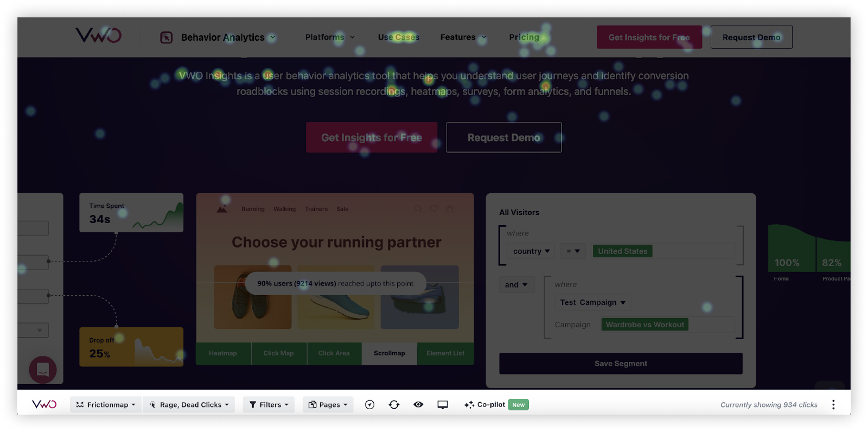
Task: Select the Time Spent 34s card
Action: 131,213
